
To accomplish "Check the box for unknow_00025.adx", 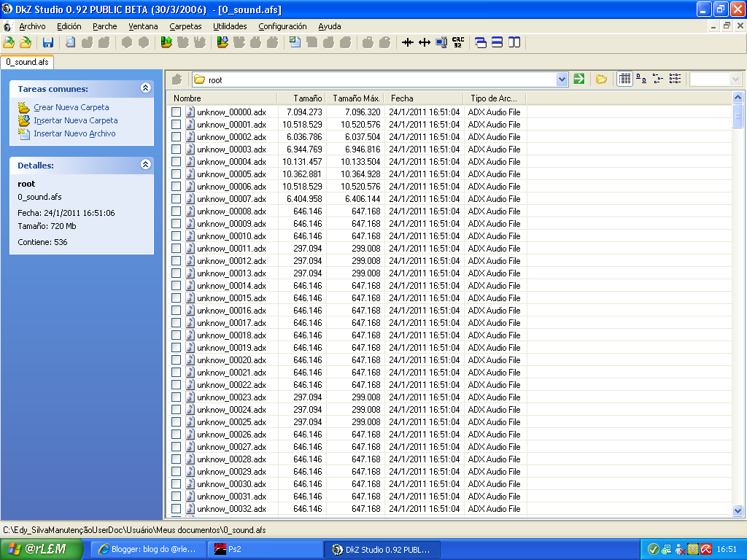I will click(177, 421).
